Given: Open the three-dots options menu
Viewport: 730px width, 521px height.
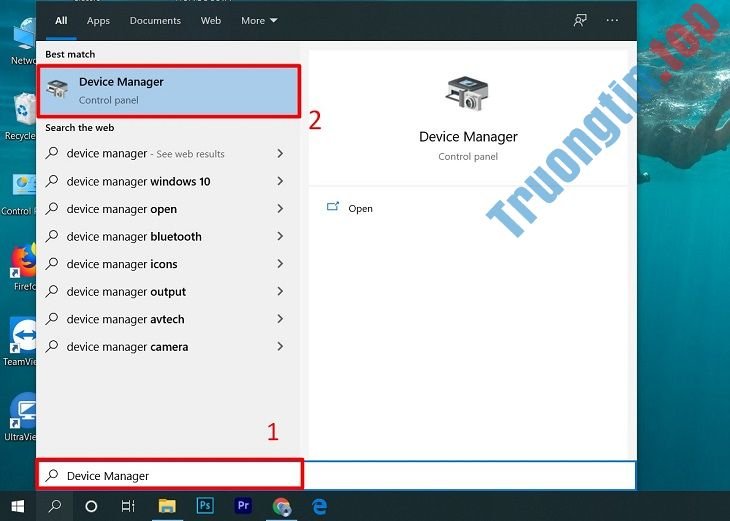Looking at the screenshot, I should [613, 20].
